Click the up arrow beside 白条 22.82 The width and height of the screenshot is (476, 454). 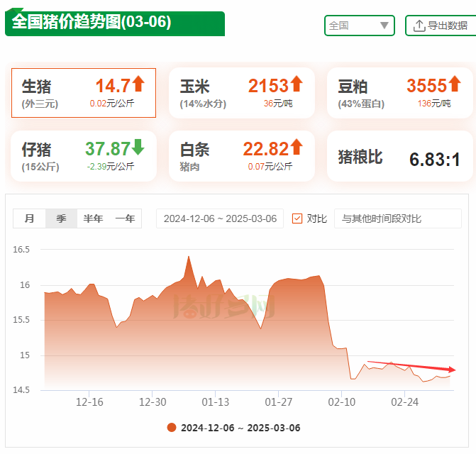[x=297, y=147]
